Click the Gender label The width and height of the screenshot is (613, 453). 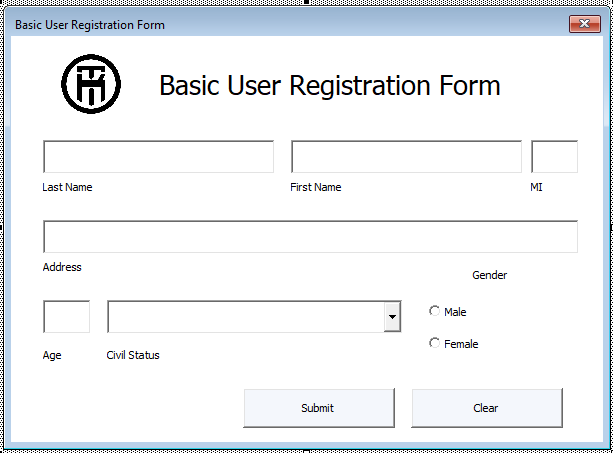coord(489,275)
